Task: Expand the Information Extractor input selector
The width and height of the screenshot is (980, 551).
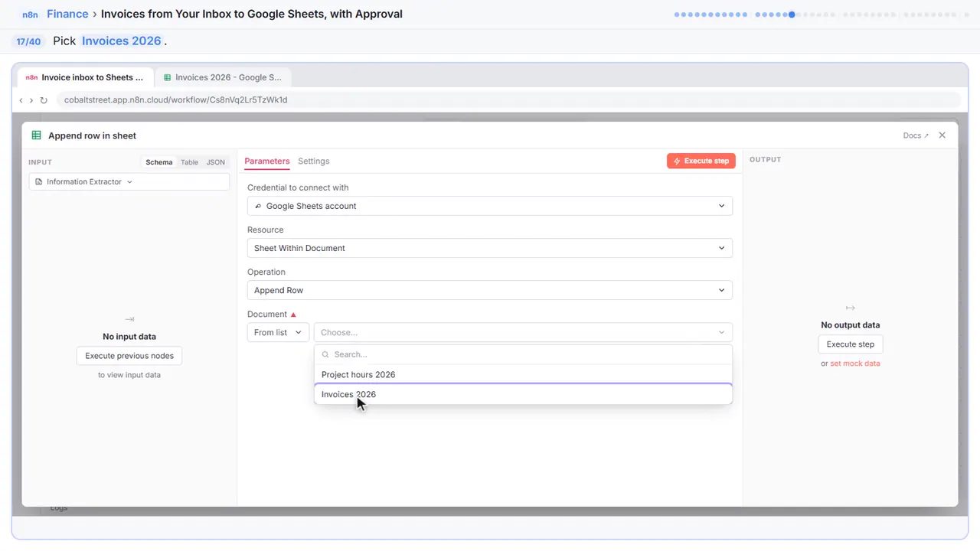Action: (129, 181)
